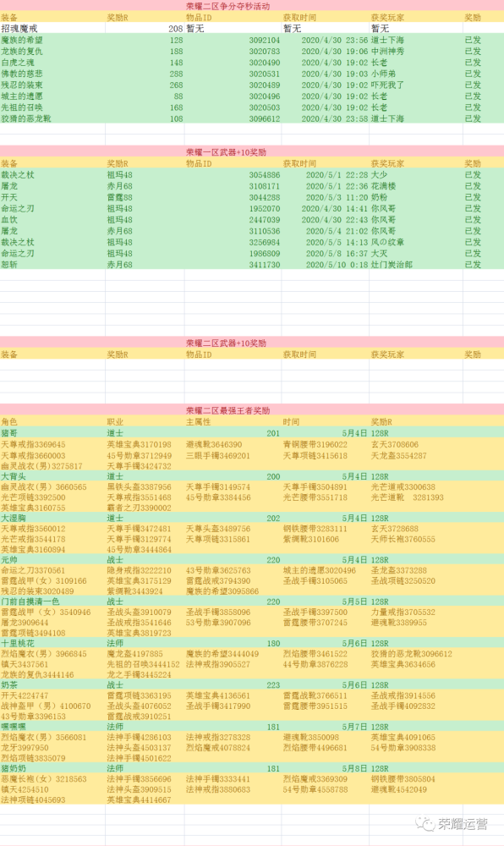The image size is (504, 846).
Task: Select the cell 霸者之刃3390002
Action: [x=139, y=508]
